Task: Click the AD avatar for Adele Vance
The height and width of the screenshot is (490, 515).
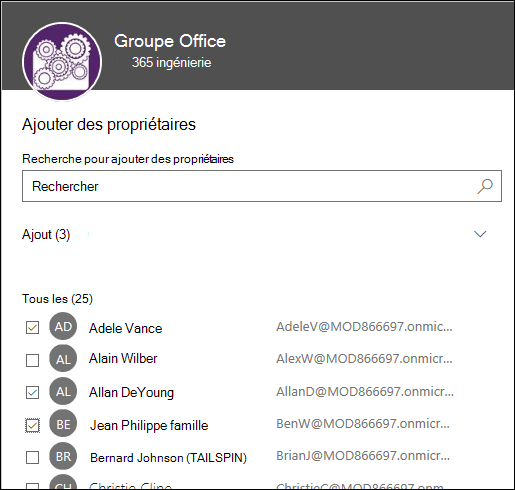Action: 63,326
